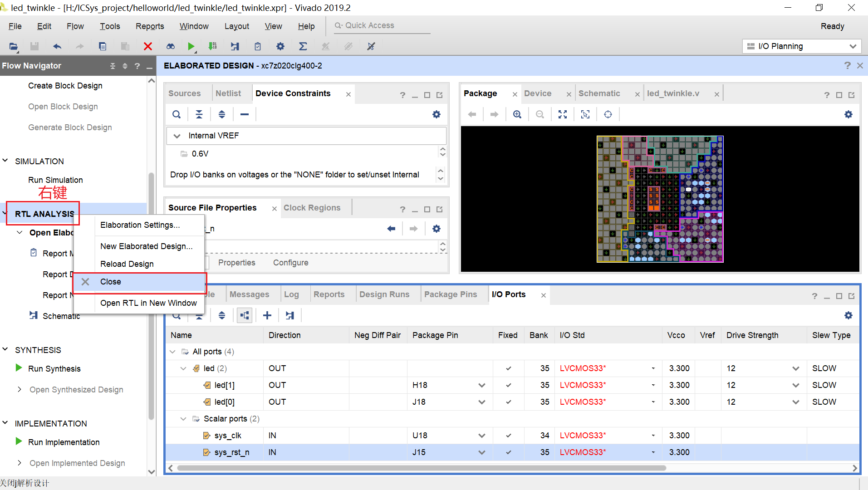The height and width of the screenshot is (490, 868).
Task: Choose Close from the context menu
Action: [x=139, y=282]
